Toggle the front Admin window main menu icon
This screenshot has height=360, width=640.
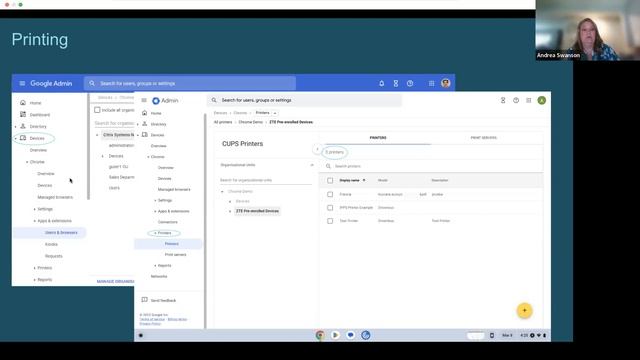(144, 100)
